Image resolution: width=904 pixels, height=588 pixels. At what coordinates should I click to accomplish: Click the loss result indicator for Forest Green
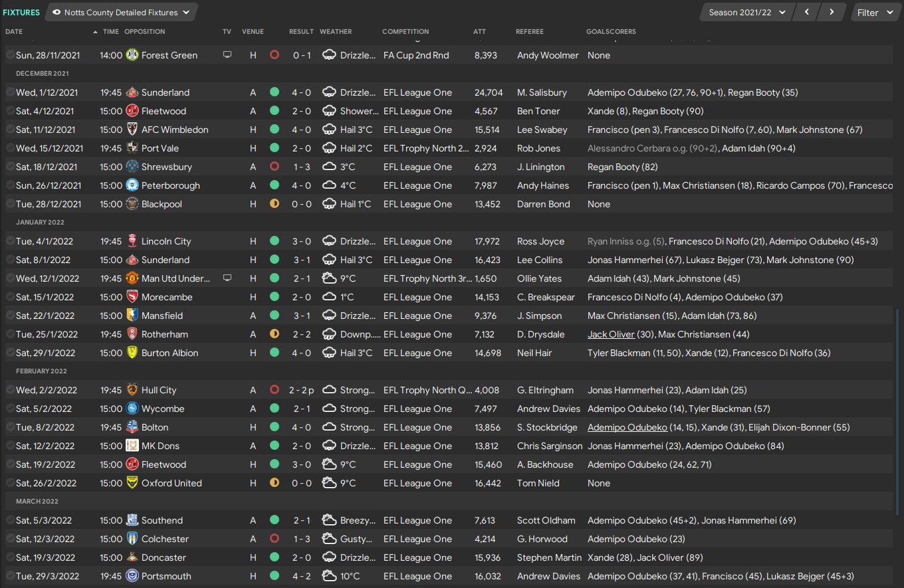pos(275,55)
